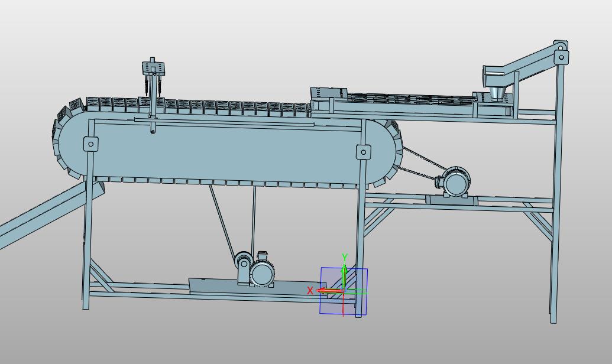Select the funnel hopper under the inclined chute
The width and height of the screenshot is (612, 364).
point(497,93)
